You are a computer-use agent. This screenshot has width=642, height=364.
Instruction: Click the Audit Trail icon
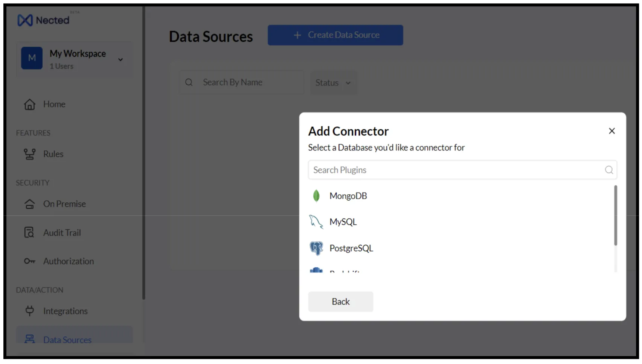[29, 233]
